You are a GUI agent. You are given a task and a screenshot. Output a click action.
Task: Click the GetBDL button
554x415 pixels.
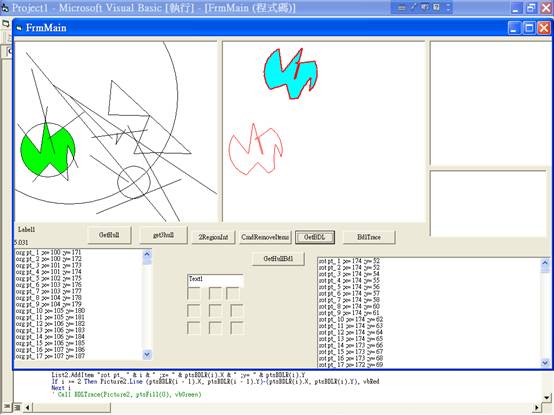click(315, 237)
